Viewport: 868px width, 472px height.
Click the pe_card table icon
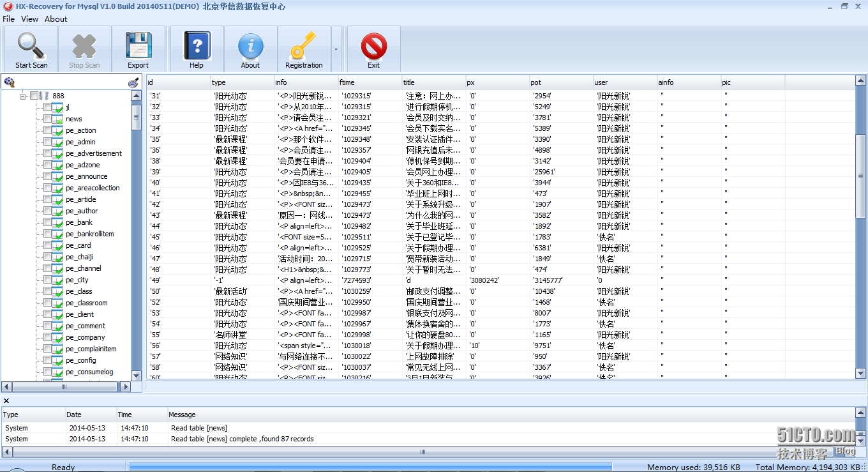click(x=57, y=245)
